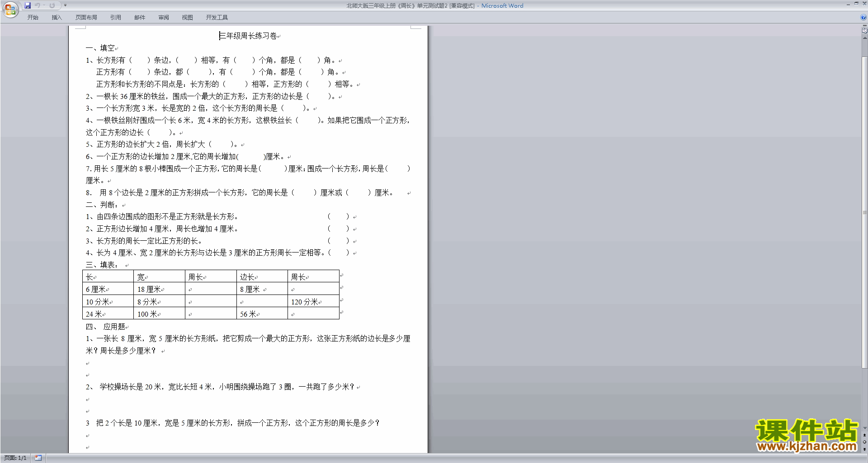Click table cell 100 米

pyautogui.click(x=159, y=314)
